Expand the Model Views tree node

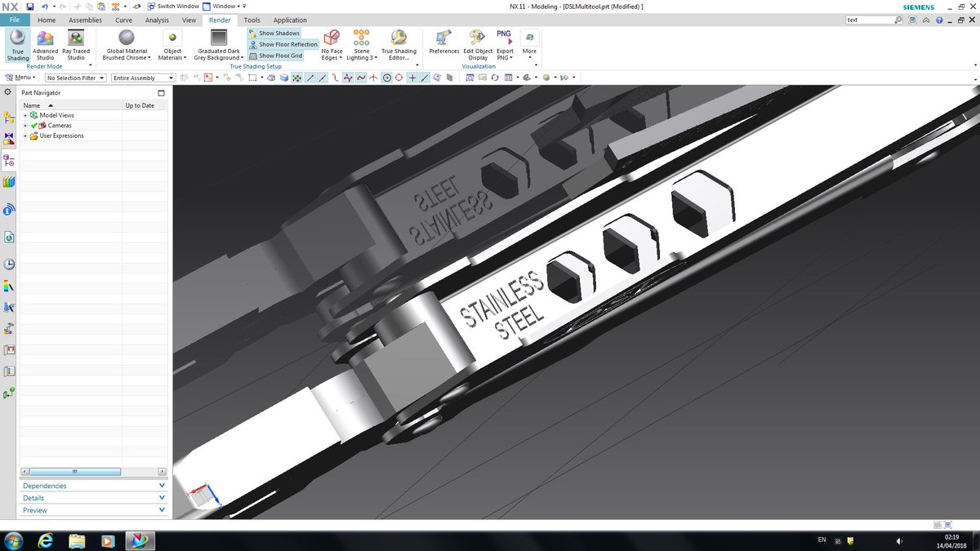[25, 115]
